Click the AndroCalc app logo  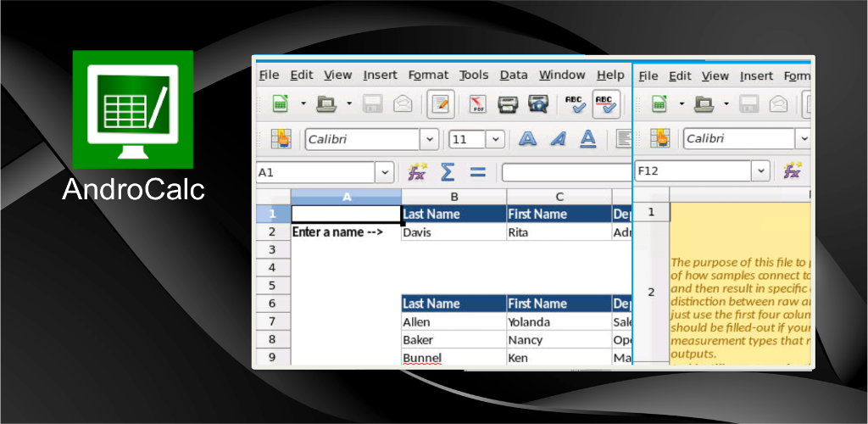tap(133, 109)
